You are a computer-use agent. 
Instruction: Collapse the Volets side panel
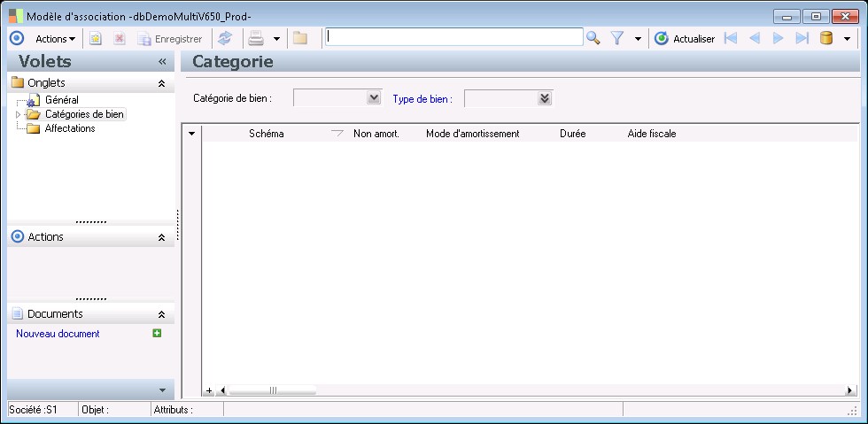(162, 61)
